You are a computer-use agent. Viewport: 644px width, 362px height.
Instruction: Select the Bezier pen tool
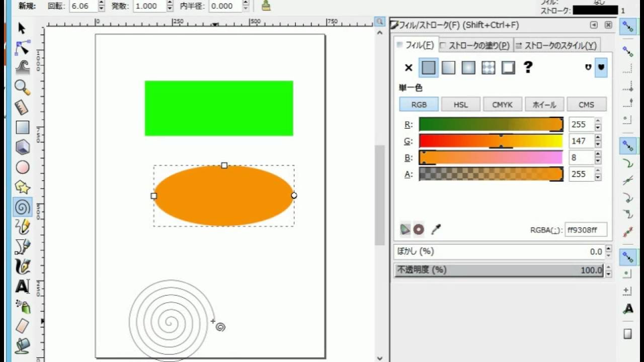[x=23, y=246]
